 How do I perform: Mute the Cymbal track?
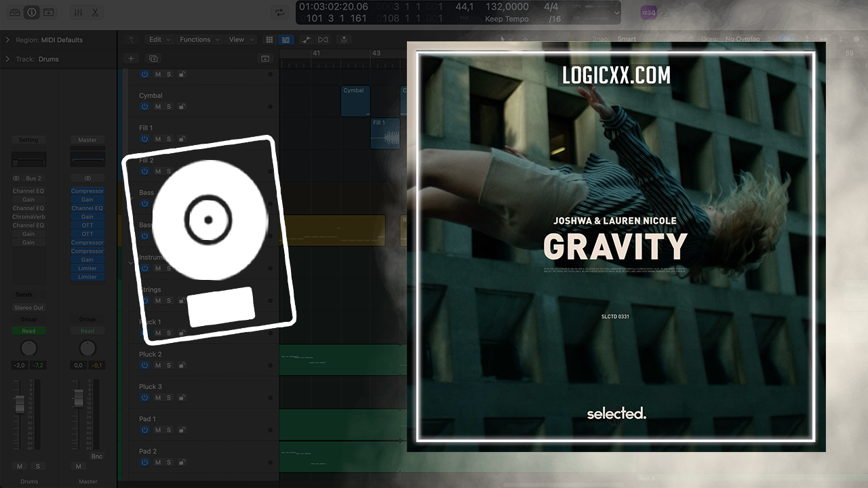click(x=158, y=106)
